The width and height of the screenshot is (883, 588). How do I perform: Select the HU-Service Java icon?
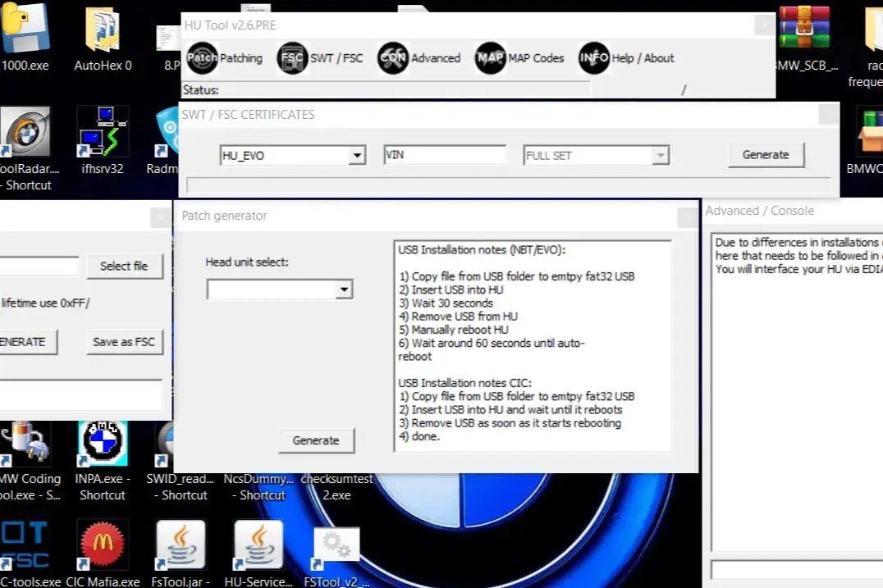(258, 544)
